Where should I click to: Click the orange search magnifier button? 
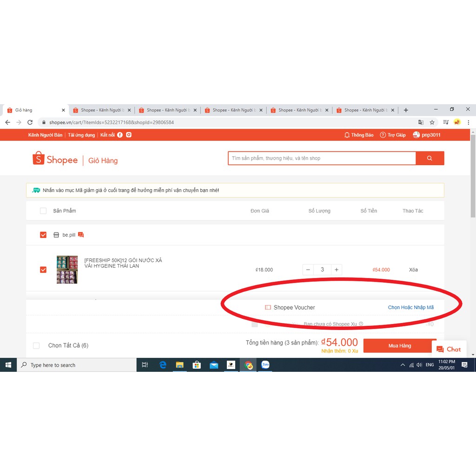(430, 158)
